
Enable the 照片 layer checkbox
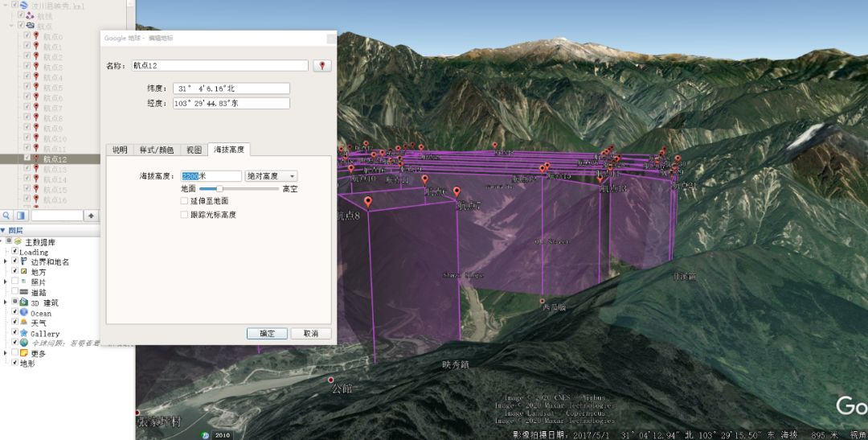(14, 282)
